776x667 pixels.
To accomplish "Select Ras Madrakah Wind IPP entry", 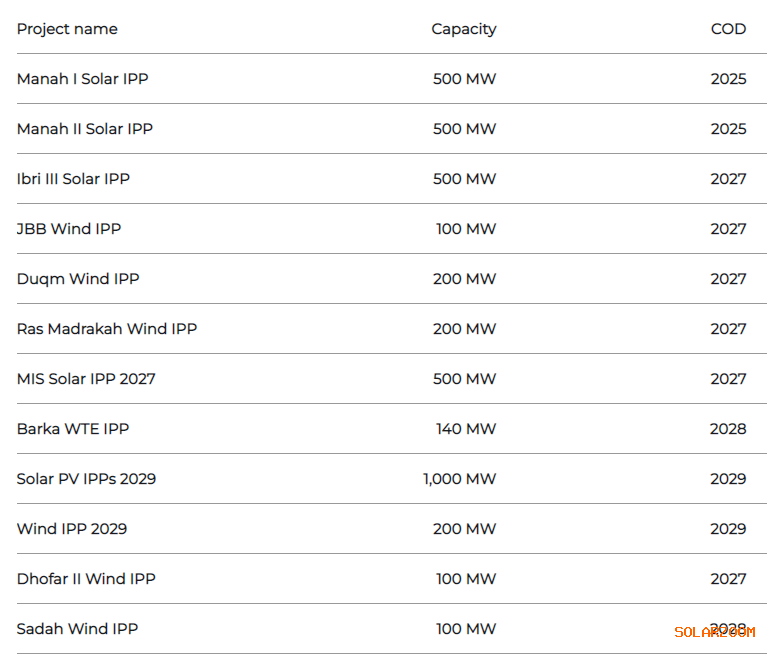I will 107,329.
